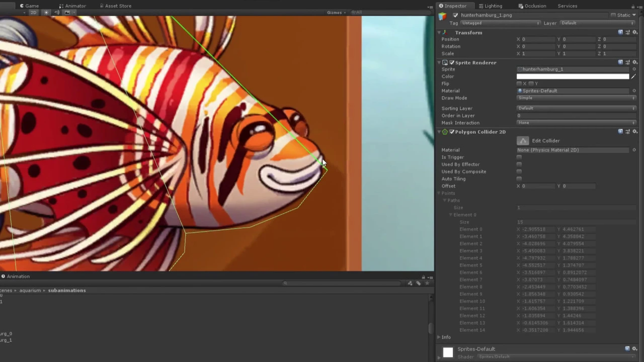The image size is (644, 362).
Task: Open Sorting Layer dropdown
Action: 576,108
